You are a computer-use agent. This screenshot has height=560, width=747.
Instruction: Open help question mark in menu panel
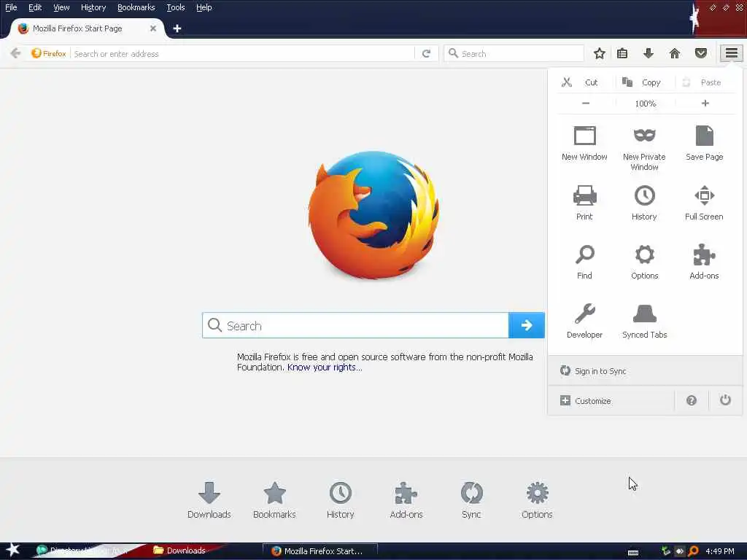click(x=692, y=400)
